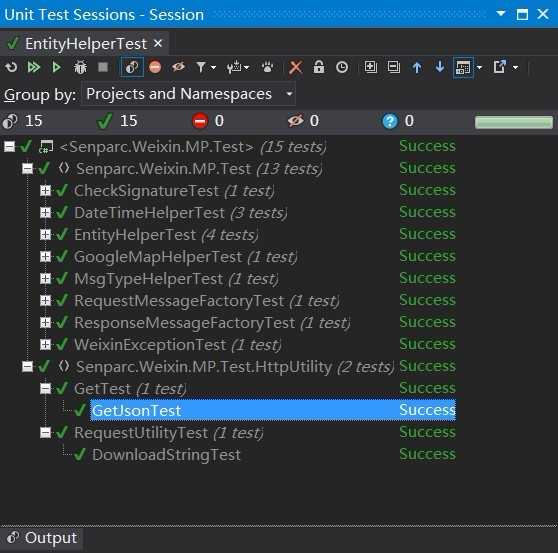This screenshot has width=558, height=553.
Task: Click the passed tests count 15
Action: (x=128, y=121)
